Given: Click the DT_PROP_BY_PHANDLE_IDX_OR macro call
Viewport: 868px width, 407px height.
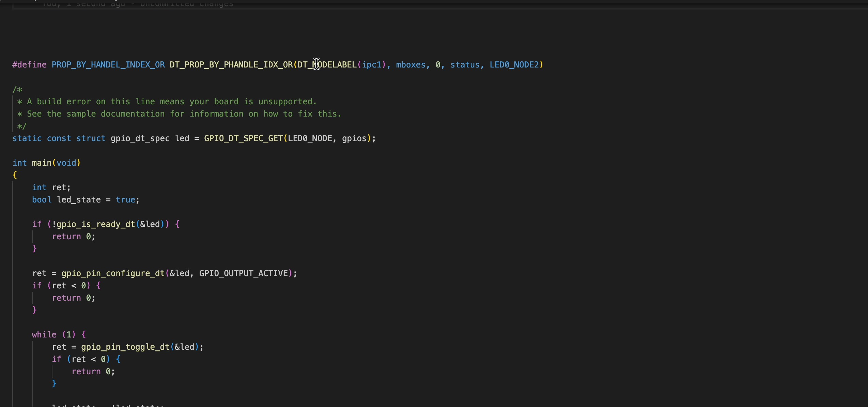Looking at the screenshot, I should [231, 65].
